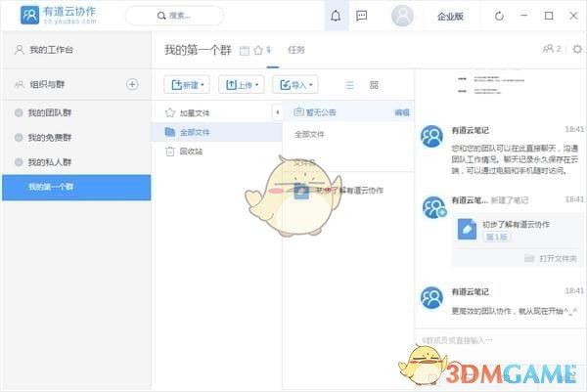Open group settings gear icon
Viewport: 587px width, 392px height.
577,49
